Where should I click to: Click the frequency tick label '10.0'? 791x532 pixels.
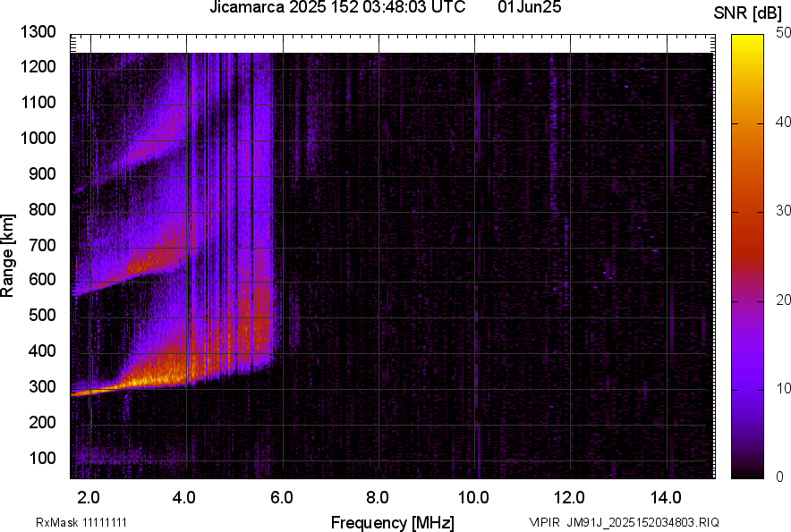tap(473, 498)
